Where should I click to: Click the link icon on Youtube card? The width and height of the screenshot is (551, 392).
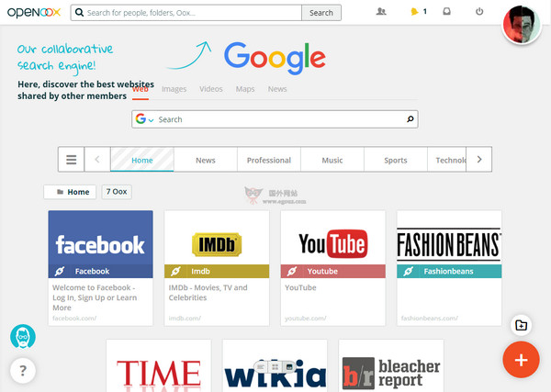point(292,271)
